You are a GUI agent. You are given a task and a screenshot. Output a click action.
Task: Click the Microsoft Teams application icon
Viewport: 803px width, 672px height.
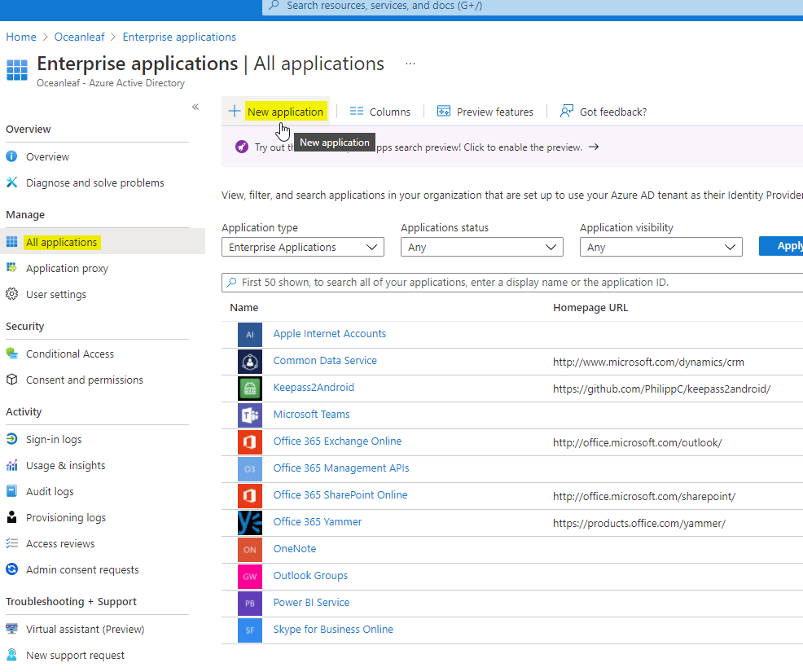coord(249,415)
